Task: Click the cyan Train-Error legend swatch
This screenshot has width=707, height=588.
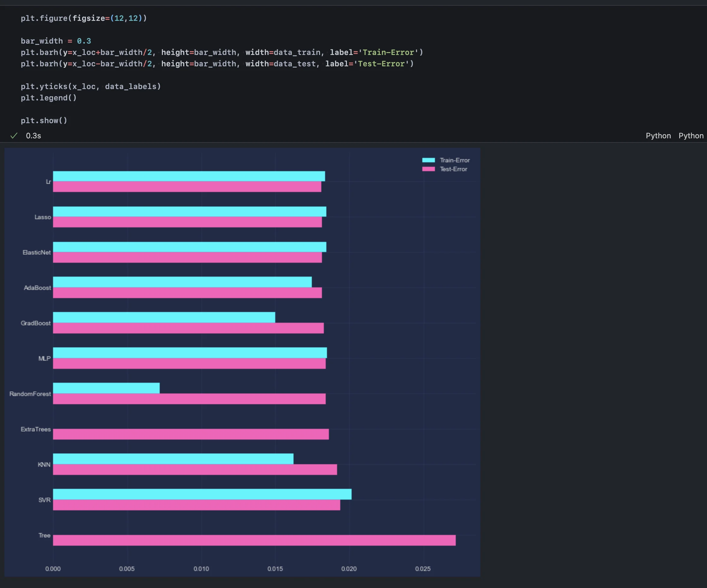Action: pos(428,160)
